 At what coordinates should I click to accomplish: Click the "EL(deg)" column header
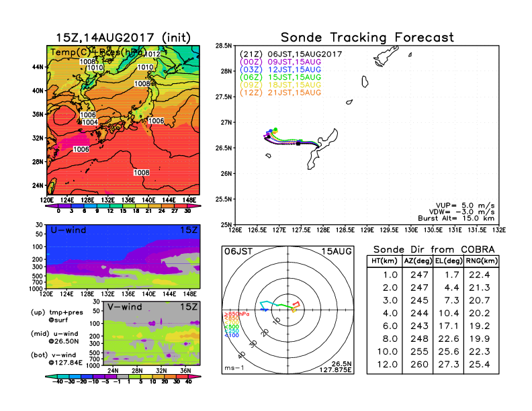[449, 261]
